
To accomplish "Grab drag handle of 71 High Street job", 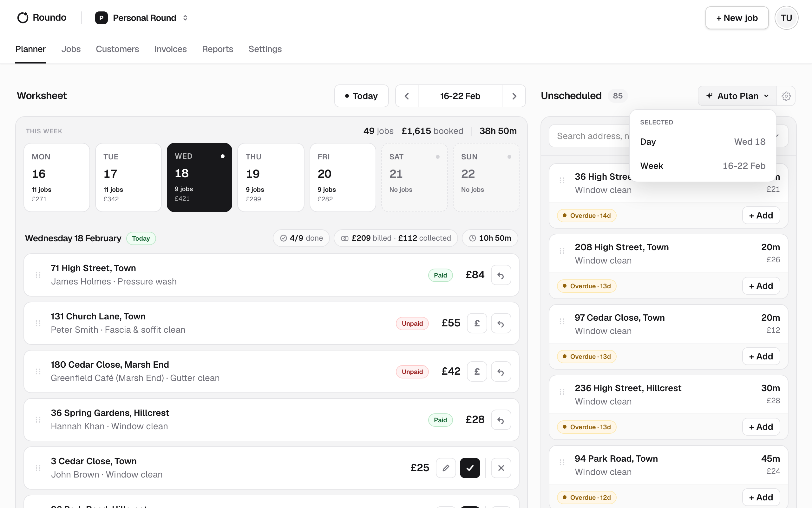I will click(38, 275).
